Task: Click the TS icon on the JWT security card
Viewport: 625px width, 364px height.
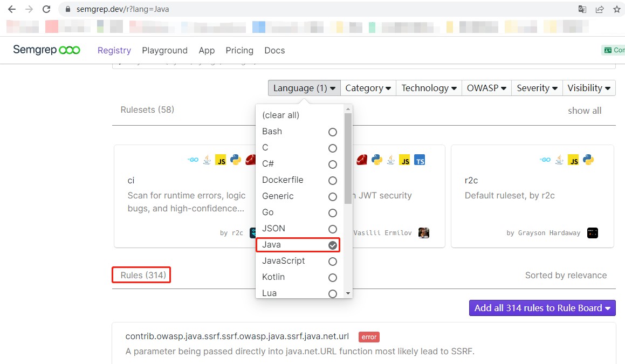Action: pyautogui.click(x=420, y=160)
